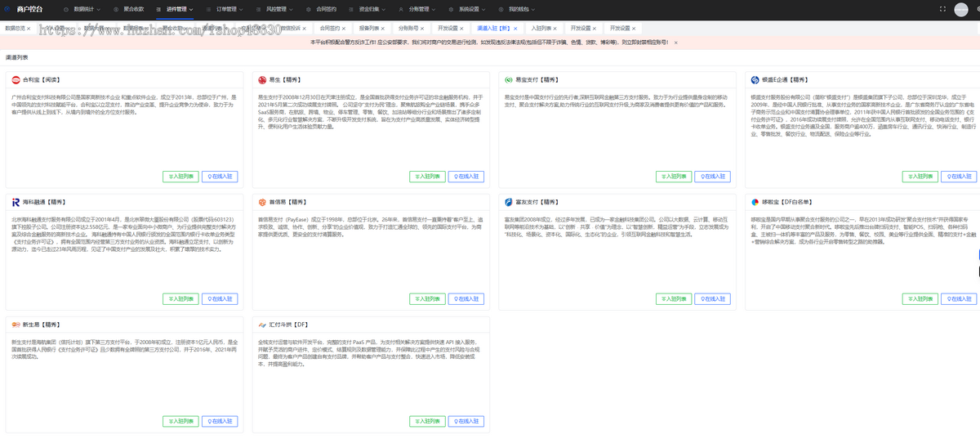The height and width of the screenshot is (439, 980).
Task: Click the user avatar in top right
Action: pos(961,9)
